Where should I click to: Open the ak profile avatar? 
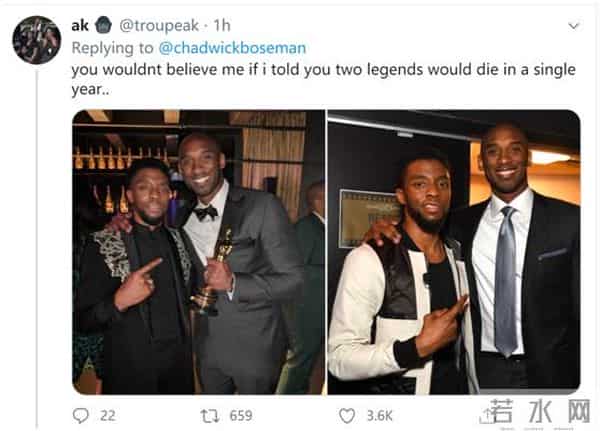[37, 40]
